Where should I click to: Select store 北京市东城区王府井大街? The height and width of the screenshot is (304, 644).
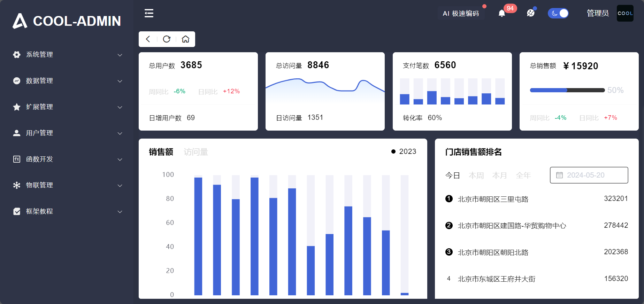tap(497, 279)
